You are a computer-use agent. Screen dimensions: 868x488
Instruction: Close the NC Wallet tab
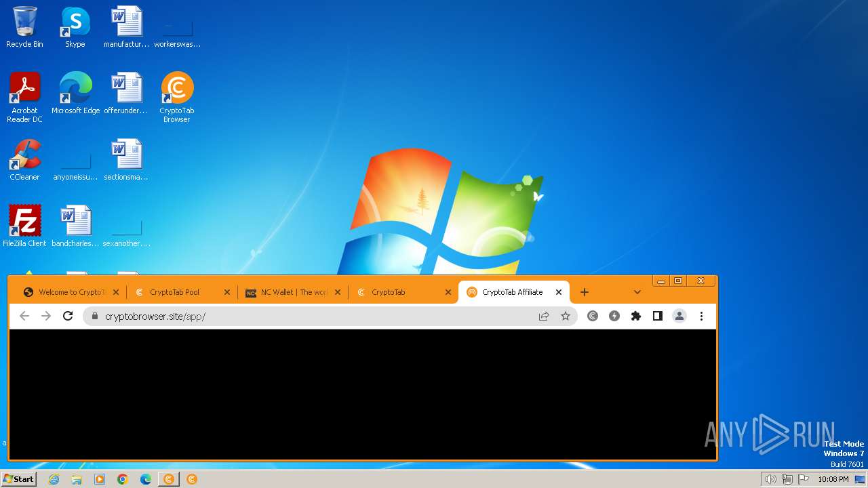coord(338,292)
